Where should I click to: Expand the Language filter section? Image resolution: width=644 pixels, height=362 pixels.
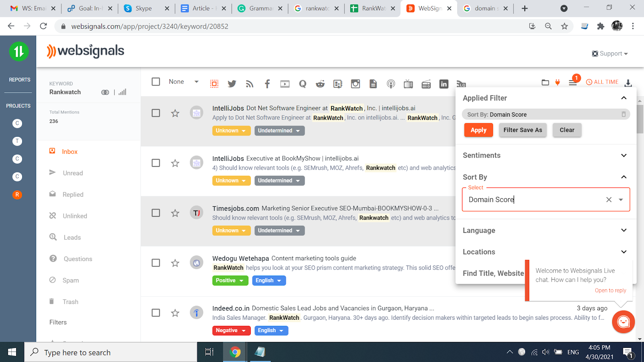pyautogui.click(x=624, y=230)
